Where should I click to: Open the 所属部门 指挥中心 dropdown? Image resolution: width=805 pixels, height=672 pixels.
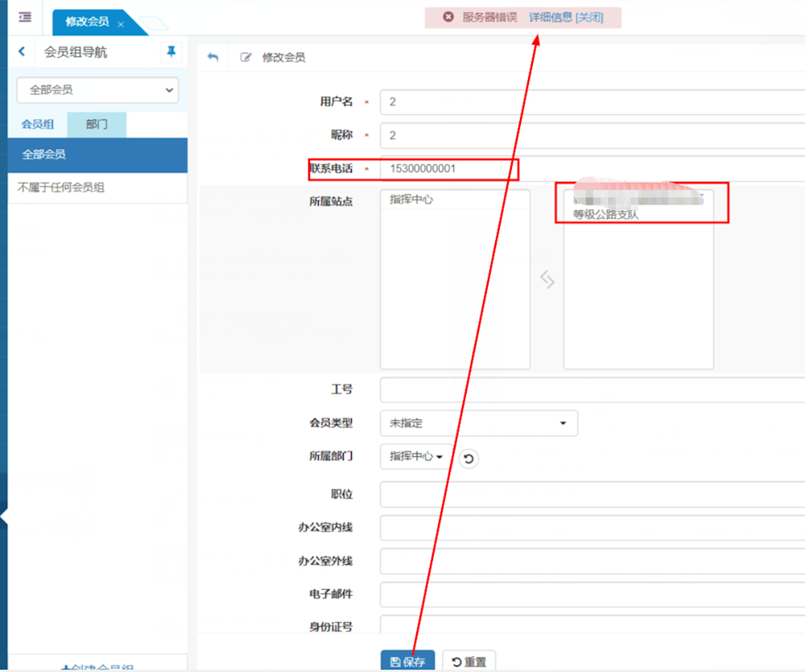(x=416, y=456)
